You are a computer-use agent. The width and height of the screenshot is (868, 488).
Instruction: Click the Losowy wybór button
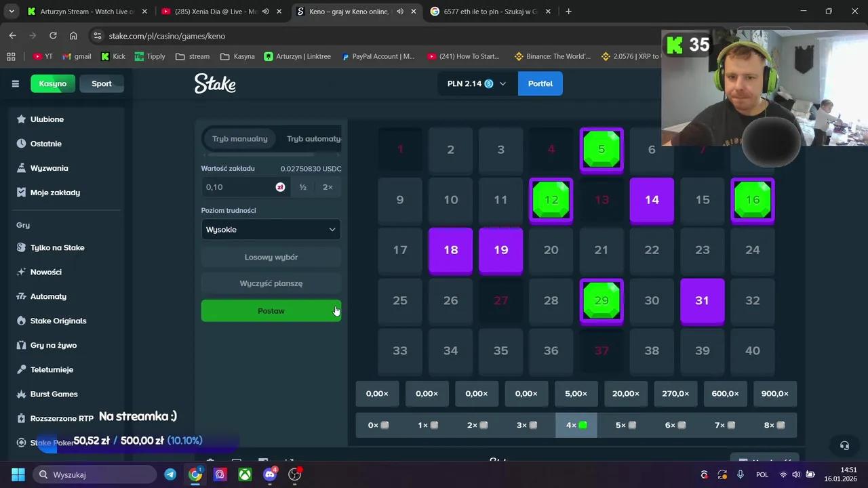[271, 258]
